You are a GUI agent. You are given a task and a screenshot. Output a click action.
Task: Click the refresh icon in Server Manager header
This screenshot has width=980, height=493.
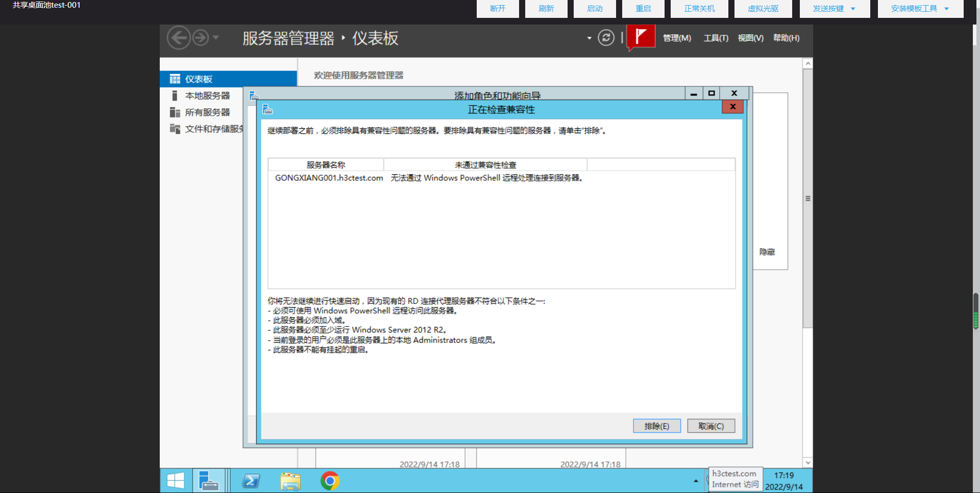[606, 38]
